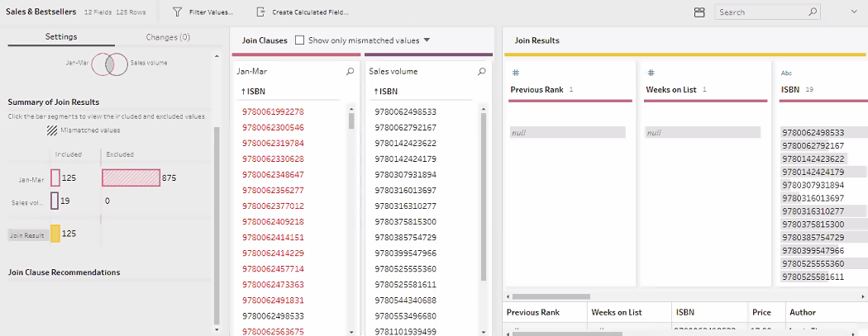Toggle the profile pane view icon
868x336 pixels.
[699, 12]
